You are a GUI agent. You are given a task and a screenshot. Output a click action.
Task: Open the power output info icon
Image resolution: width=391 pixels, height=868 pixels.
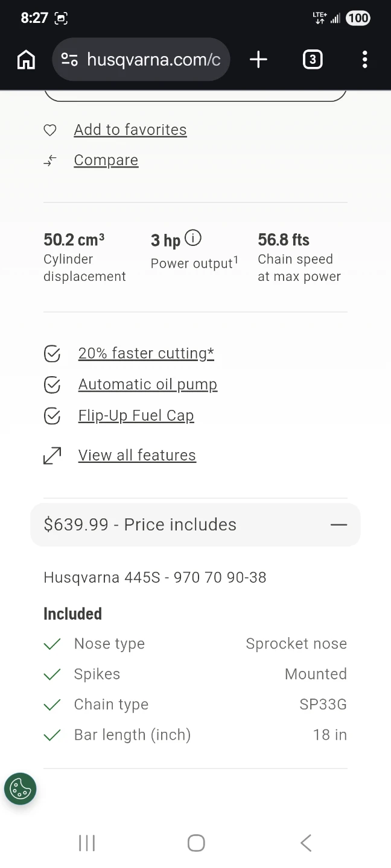pos(192,238)
